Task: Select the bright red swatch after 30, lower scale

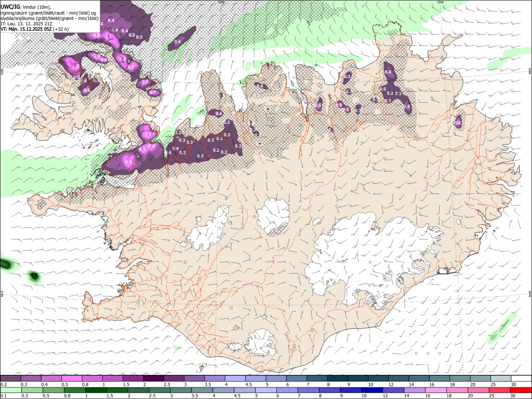Action: pyautogui.click(x=521, y=390)
